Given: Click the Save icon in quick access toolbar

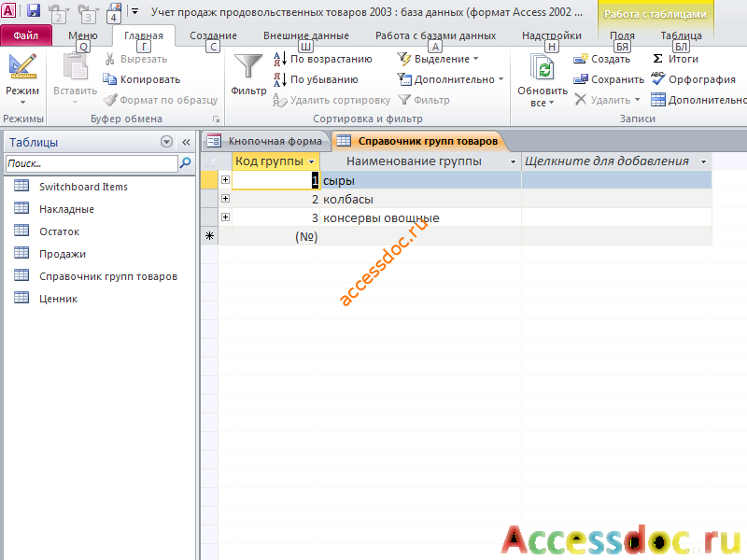Looking at the screenshot, I should [x=34, y=10].
